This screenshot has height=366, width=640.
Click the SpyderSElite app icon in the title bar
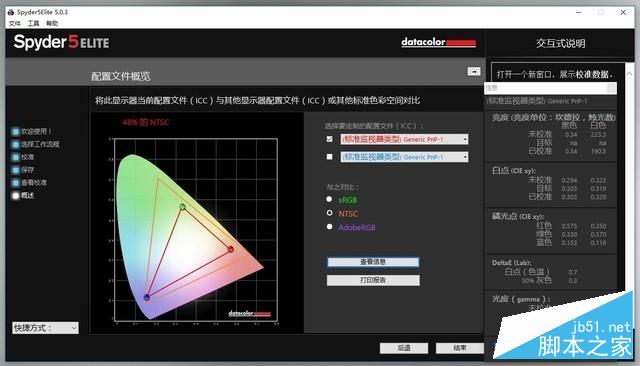click(11, 12)
